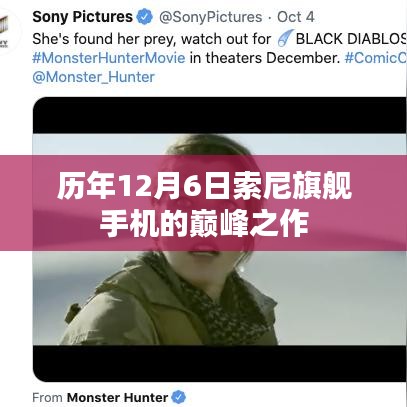The height and width of the screenshot is (407, 407).
Task: Open Monster Hunter source link below video
Action: pyautogui.click(x=117, y=398)
